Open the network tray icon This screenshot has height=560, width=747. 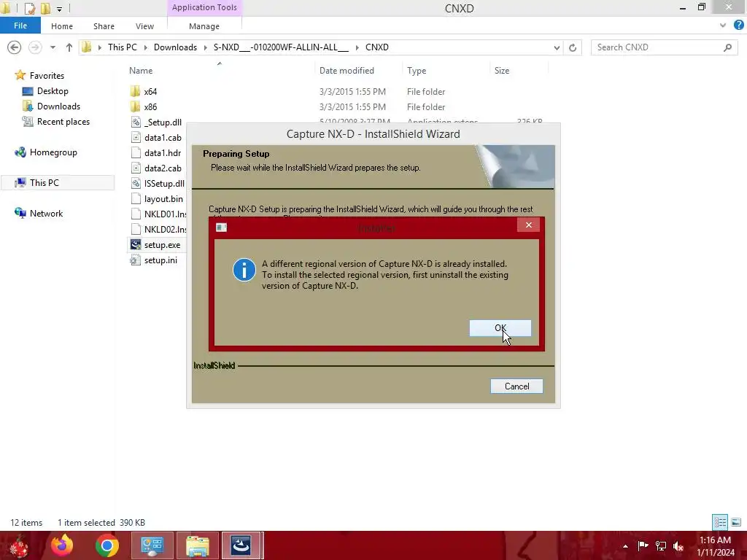click(x=661, y=545)
